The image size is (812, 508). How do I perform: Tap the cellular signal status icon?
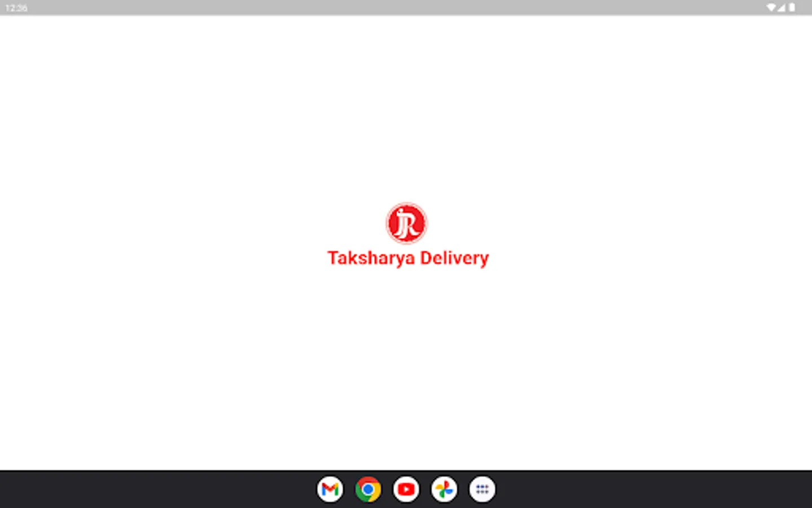click(x=782, y=7)
